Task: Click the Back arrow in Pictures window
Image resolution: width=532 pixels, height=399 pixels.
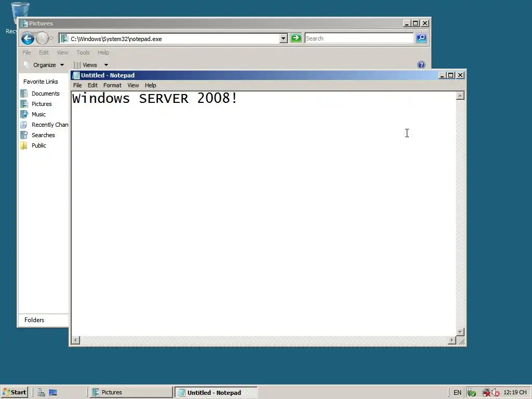Action: [28, 38]
